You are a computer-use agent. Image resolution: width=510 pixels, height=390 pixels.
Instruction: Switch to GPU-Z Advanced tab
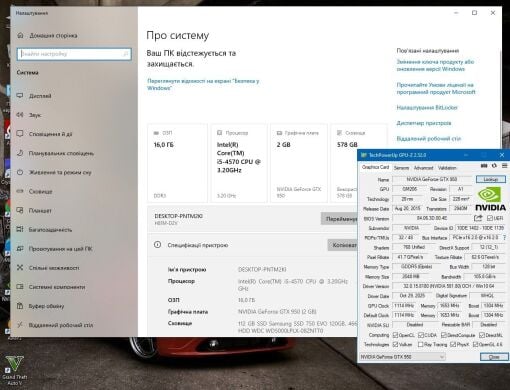tap(423, 168)
